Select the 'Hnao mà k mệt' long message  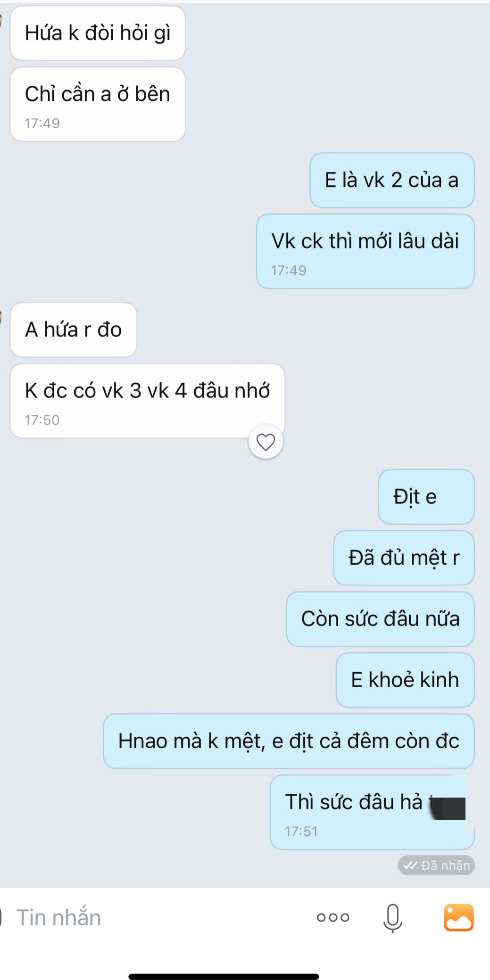(x=289, y=741)
